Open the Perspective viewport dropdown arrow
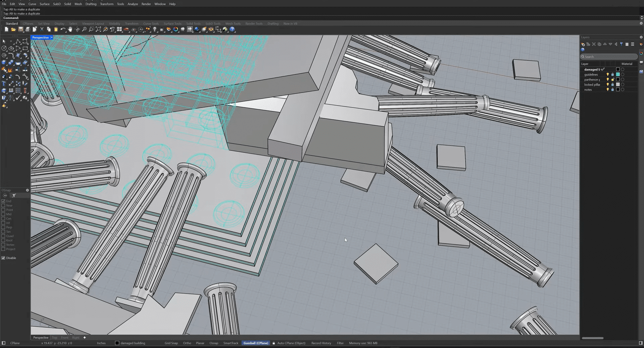The height and width of the screenshot is (348, 644). [51, 38]
